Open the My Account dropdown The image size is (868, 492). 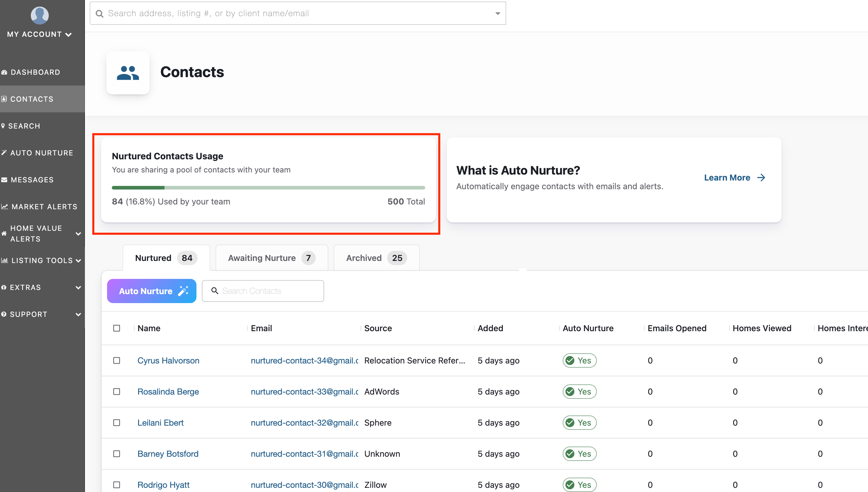pyautogui.click(x=39, y=34)
